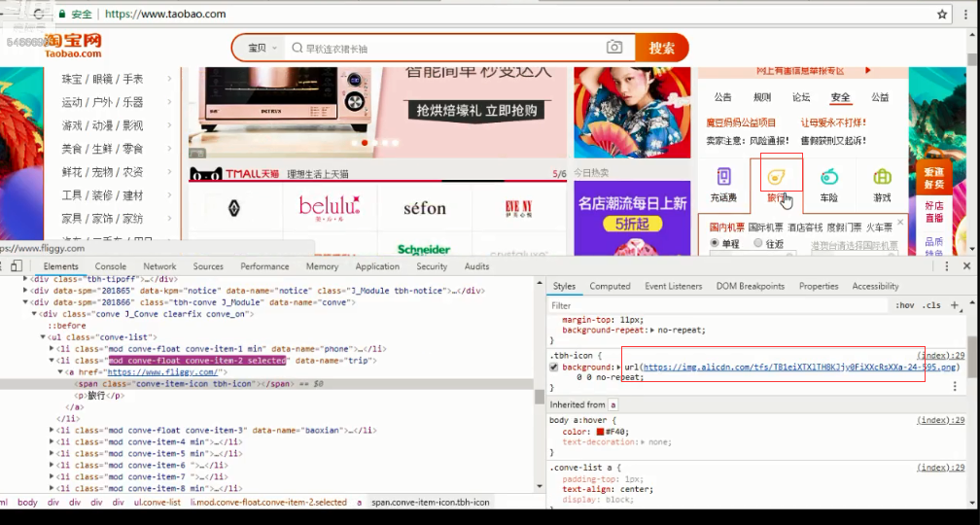Click the Elements panel vertical scrollbar thumb
Image resolution: width=980 pixels, height=525 pixels.
pyautogui.click(x=539, y=397)
